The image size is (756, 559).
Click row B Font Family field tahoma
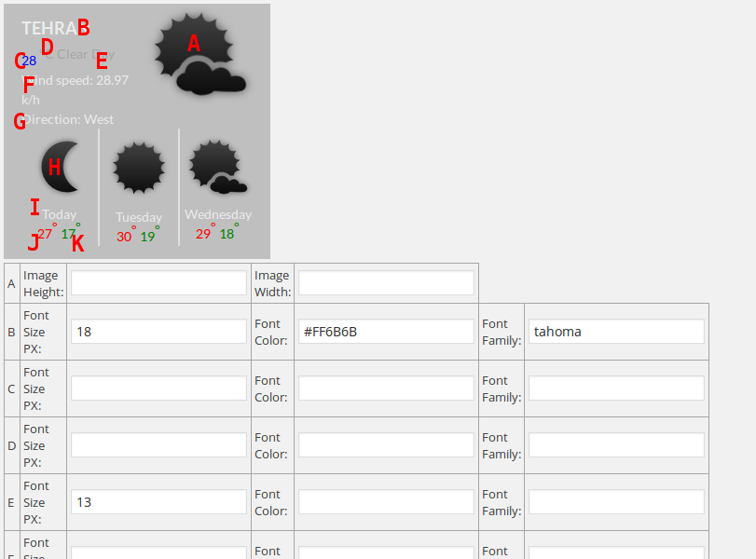click(x=616, y=332)
